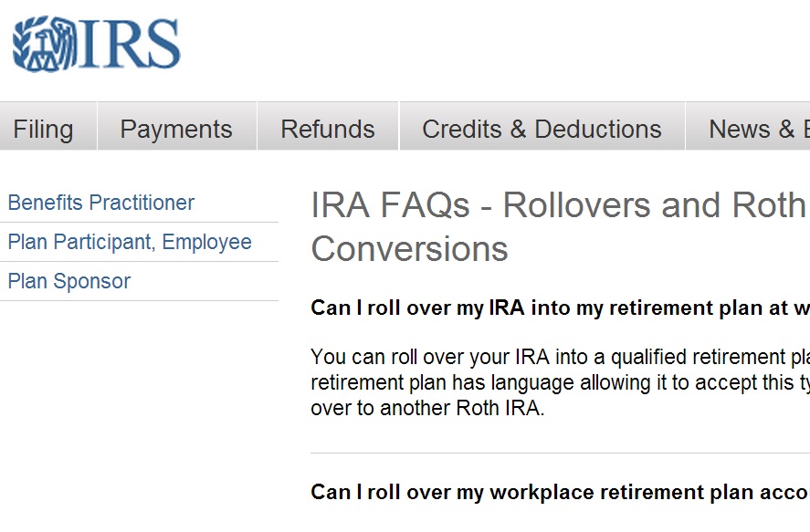810x532 pixels.
Task: Click the line starting 'You can roll over your IRA'
Action: [560, 357]
